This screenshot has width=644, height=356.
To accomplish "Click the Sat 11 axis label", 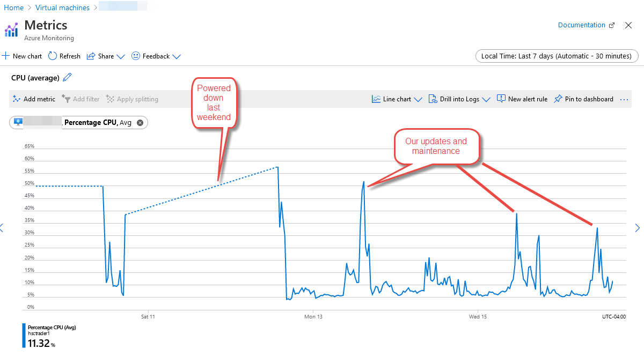I will pyautogui.click(x=148, y=317).
